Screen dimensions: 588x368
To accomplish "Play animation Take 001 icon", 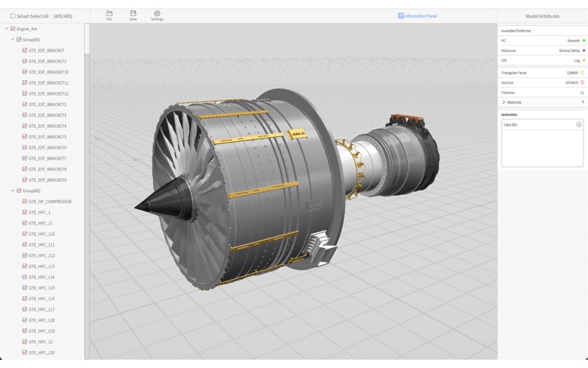I will click(578, 124).
